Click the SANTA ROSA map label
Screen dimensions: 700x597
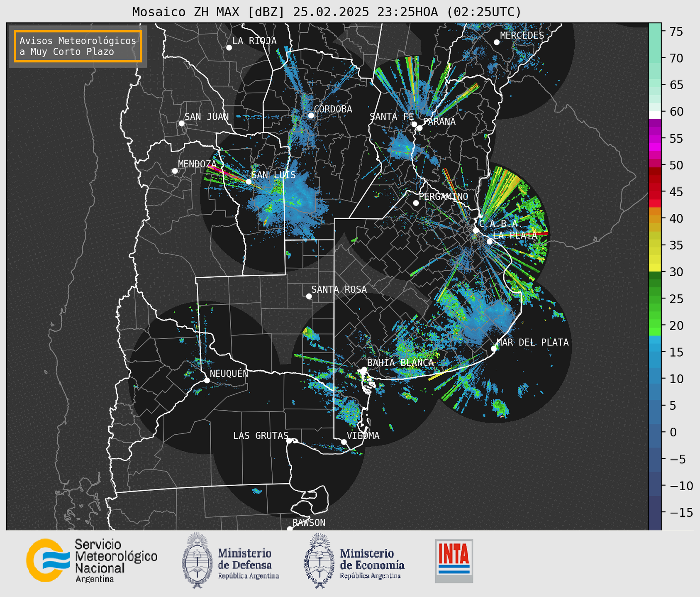339,289
